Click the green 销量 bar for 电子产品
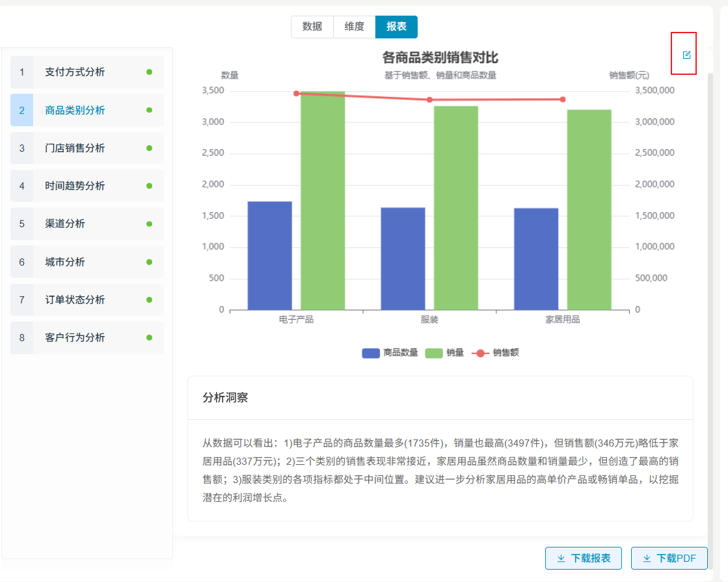Screen dimensions: 728x582 pyautogui.click(x=323, y=201)
